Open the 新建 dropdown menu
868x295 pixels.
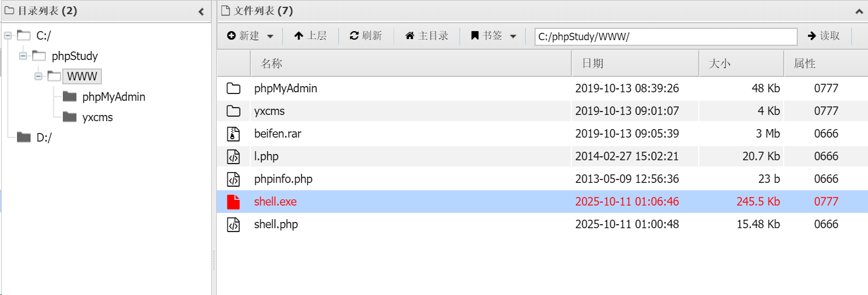[x=250, y=36]
